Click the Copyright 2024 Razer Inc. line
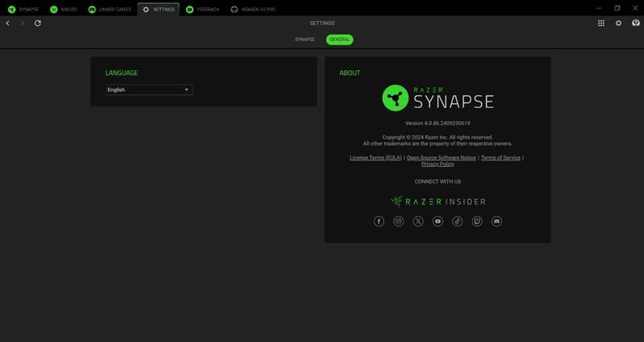The image size is (644, 342). click(438, 138)
